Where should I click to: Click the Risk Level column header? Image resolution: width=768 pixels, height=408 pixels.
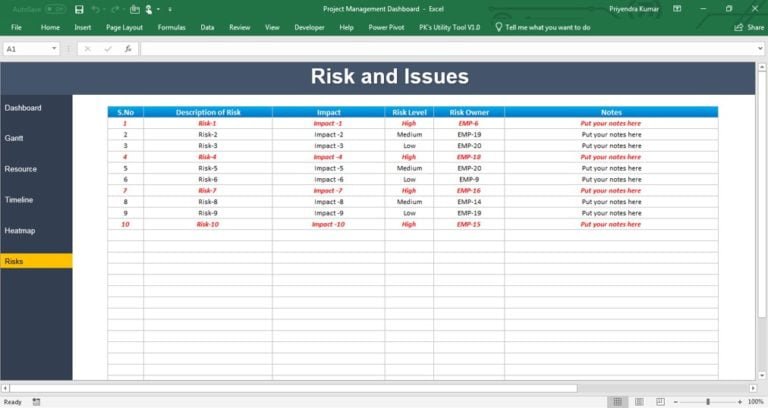[409, 112]
